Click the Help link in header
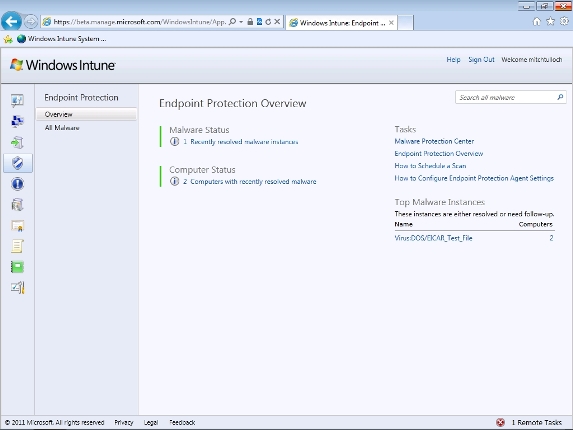Image resolution: width=573 pixels, height=430 pixels. tap(453, 60)
